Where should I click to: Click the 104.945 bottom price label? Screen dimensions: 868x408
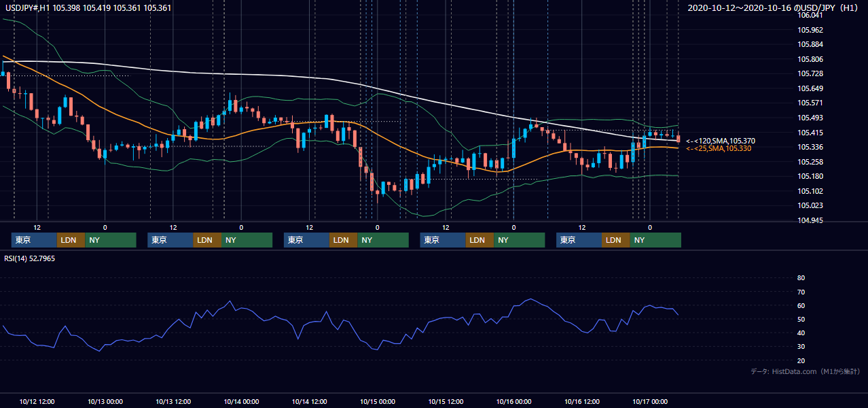(x=810, y=221)
